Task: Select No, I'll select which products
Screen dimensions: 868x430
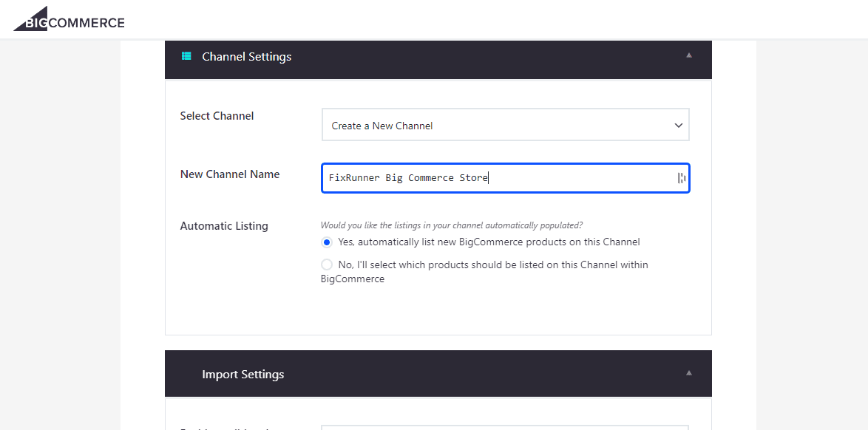Action: tap(327, 265)
